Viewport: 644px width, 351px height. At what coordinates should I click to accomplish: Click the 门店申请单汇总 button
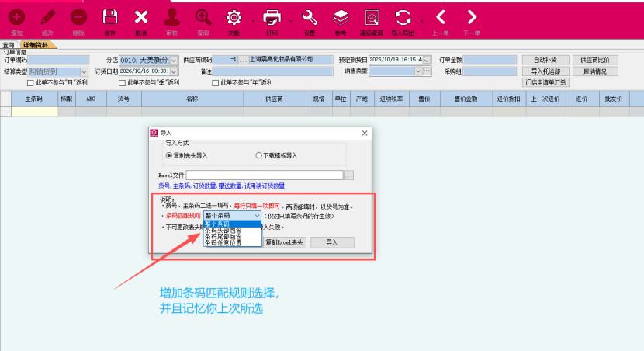pyautogui.click(x=545, y=82)
